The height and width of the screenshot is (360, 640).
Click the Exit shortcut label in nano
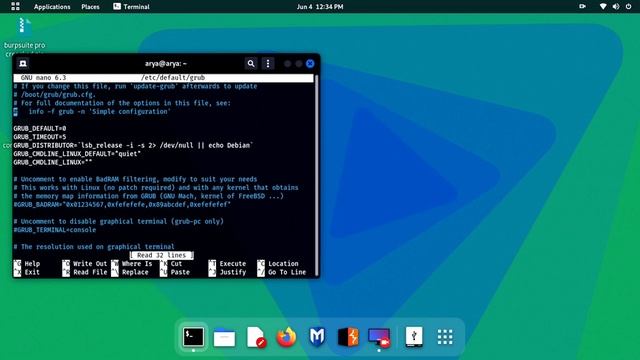[x=32, y=272]
